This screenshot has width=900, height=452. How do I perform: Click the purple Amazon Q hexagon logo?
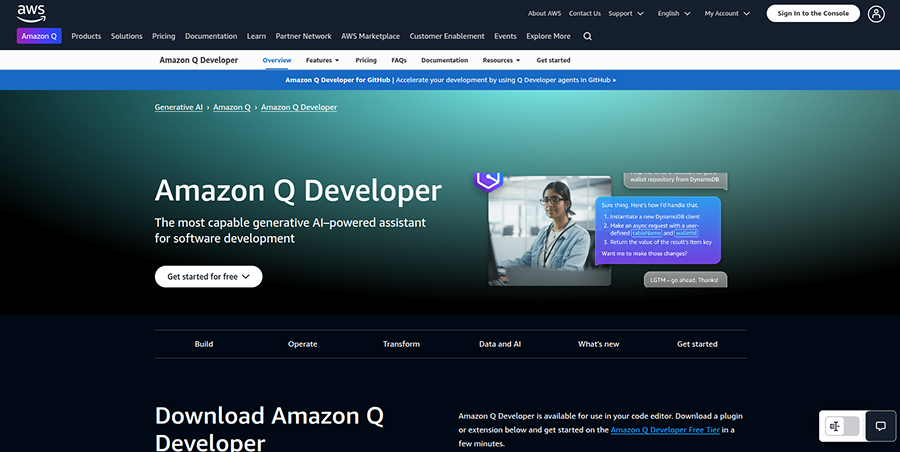click(488, 182)
